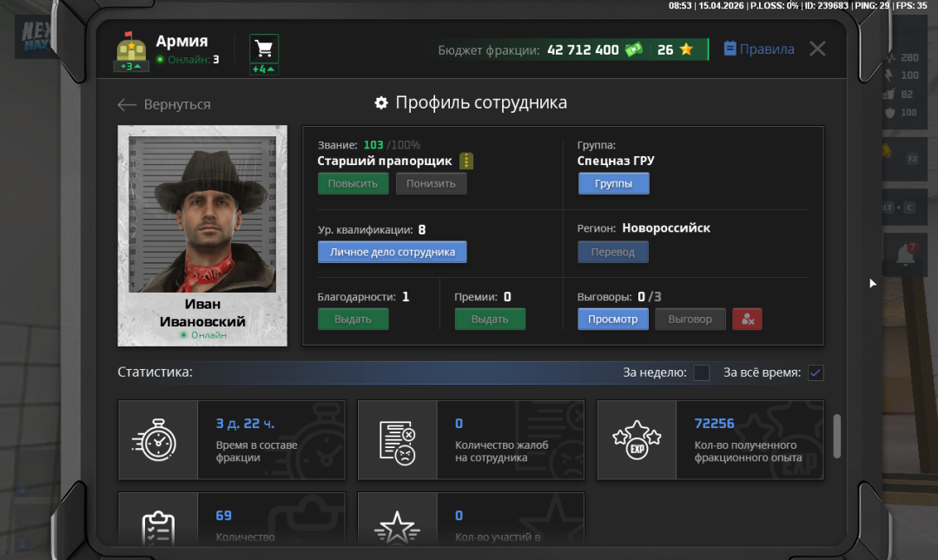Click the gear icon beside Профиль сотрудника
The image size is (938, 560).
click(381, 103)
